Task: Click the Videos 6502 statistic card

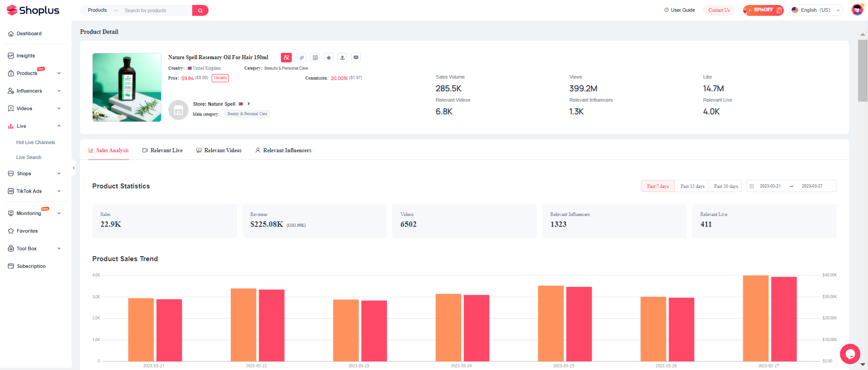Action: click(465, 221)
